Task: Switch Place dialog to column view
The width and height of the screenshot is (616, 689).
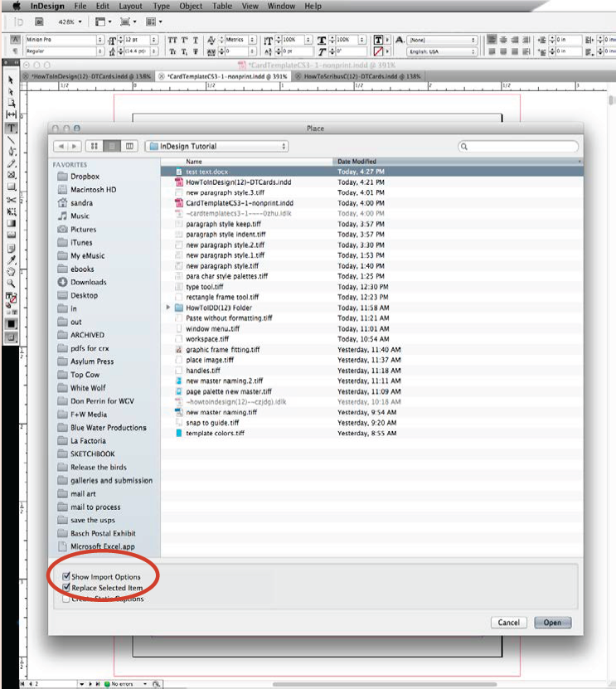Action: coord(129,146)
